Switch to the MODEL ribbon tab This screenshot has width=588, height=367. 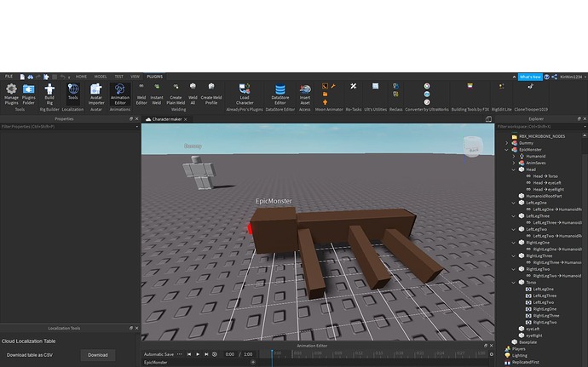101,77
